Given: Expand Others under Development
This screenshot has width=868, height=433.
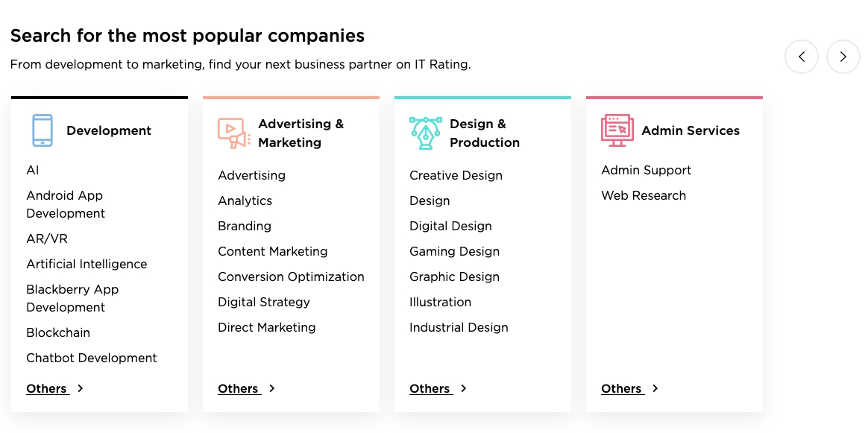Looking at the screenshot, I should click(54, 388).
